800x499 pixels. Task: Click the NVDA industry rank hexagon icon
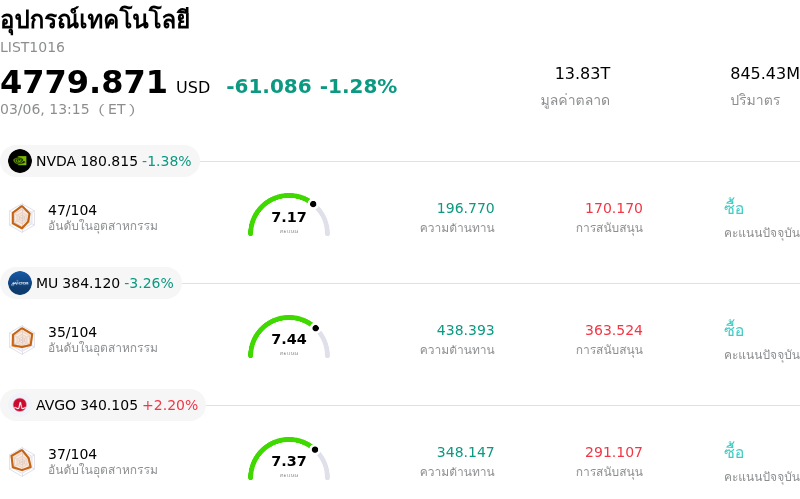[x=21, y=217]
